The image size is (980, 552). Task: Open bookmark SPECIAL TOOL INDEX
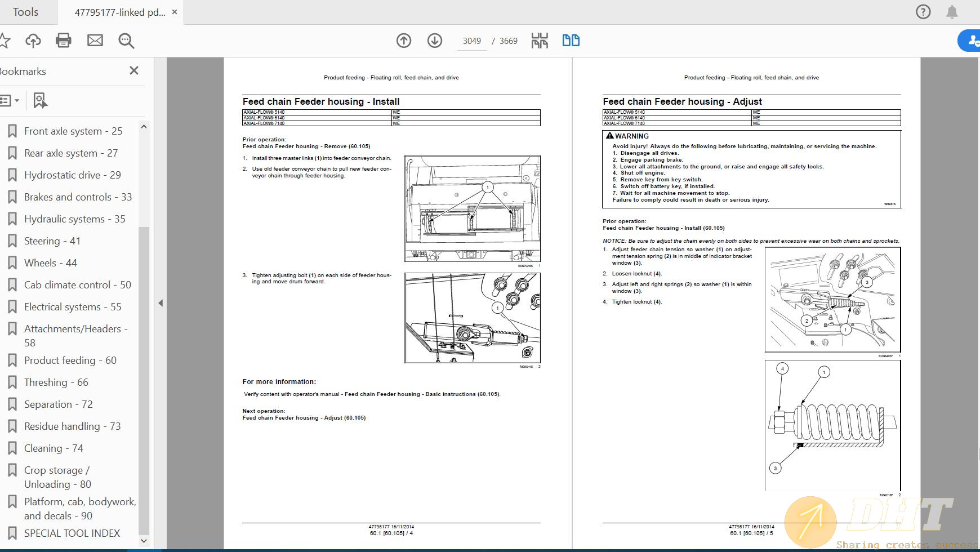[72, 533]
